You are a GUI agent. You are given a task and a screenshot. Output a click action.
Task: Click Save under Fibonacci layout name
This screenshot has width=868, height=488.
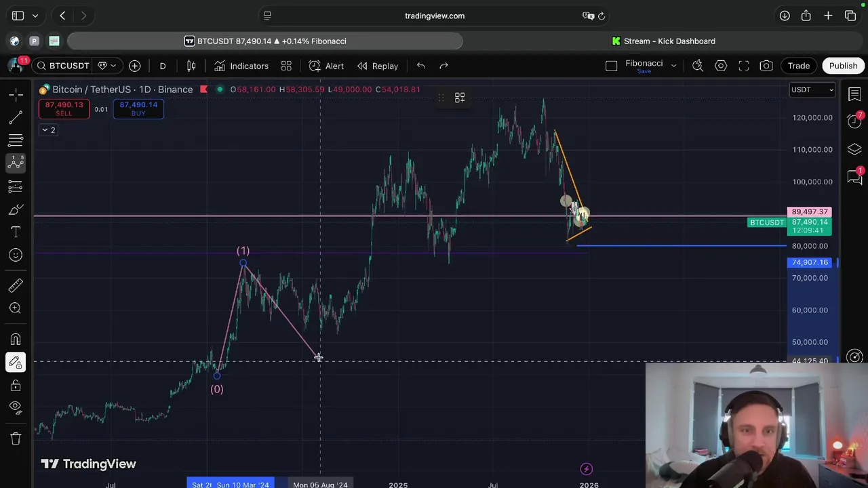[644, 71]
